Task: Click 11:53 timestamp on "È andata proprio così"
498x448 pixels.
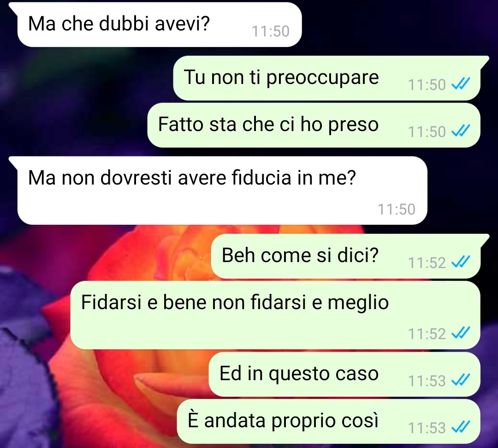Action: 427,428
